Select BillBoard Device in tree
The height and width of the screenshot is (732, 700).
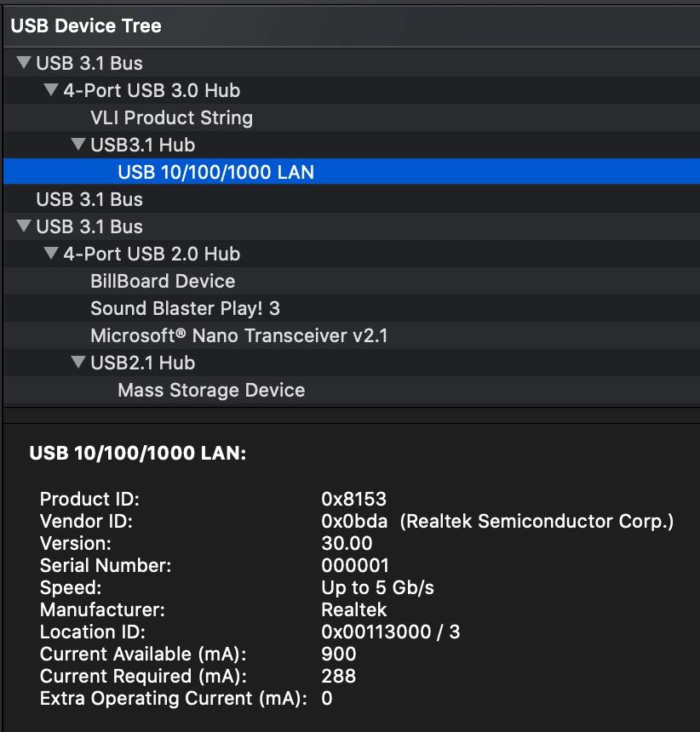pos(163,281)
